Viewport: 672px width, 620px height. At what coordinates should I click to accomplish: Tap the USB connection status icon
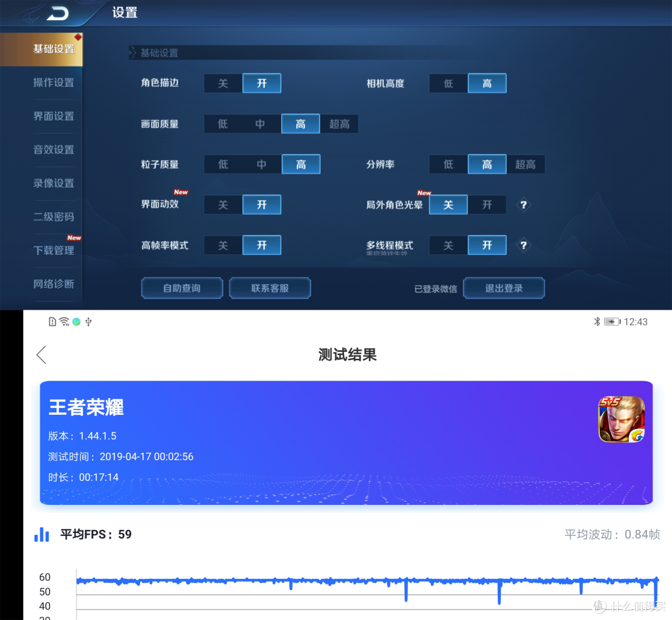pos(88,322)
